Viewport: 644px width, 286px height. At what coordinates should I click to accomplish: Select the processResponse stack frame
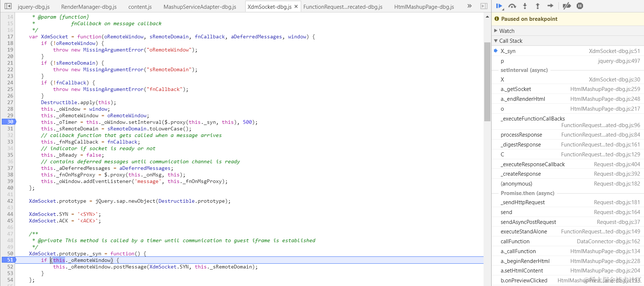(567, 135)
